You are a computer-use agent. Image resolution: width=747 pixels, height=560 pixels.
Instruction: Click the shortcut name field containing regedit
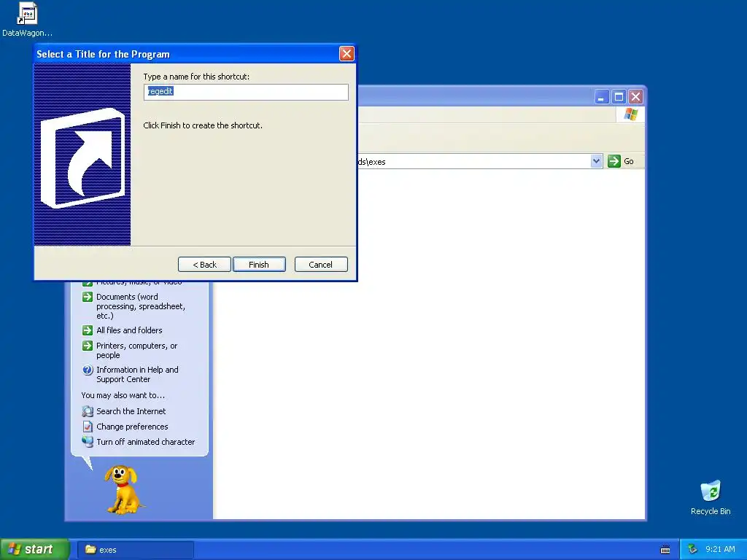[x=246, y=92]
